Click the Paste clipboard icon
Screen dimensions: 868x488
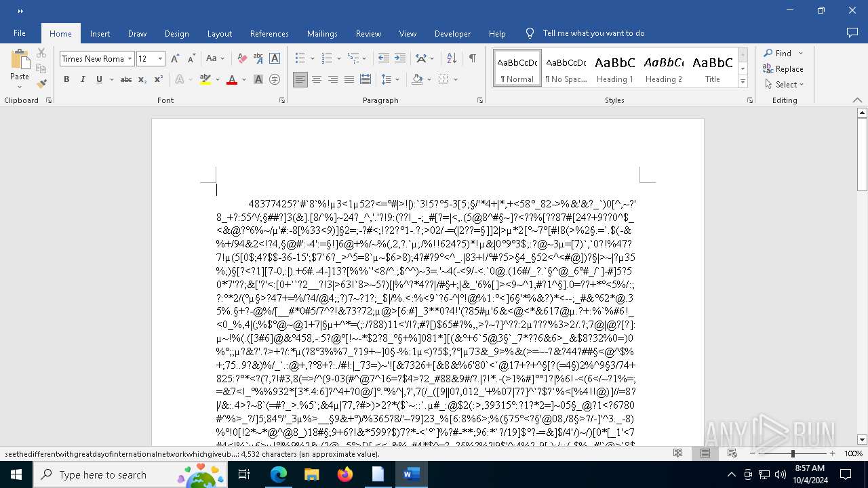[20, 60]
